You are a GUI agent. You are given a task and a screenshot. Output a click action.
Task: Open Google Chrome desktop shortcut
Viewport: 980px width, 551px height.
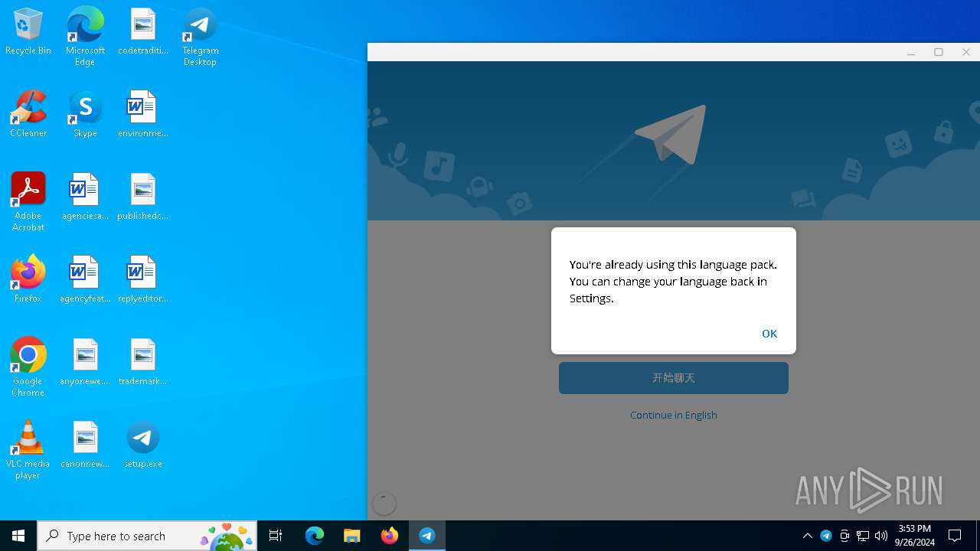click(28, 367)
